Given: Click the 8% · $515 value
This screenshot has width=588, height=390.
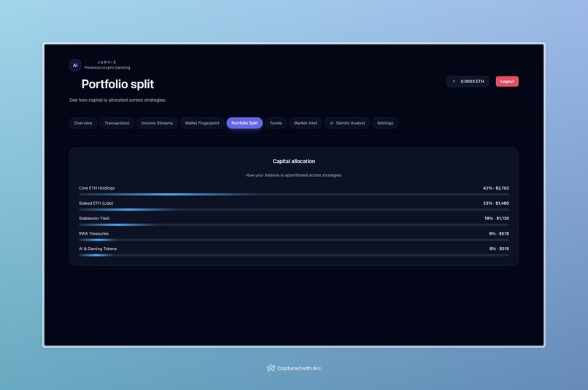Looking at the screenshot, I should [499, 249].
